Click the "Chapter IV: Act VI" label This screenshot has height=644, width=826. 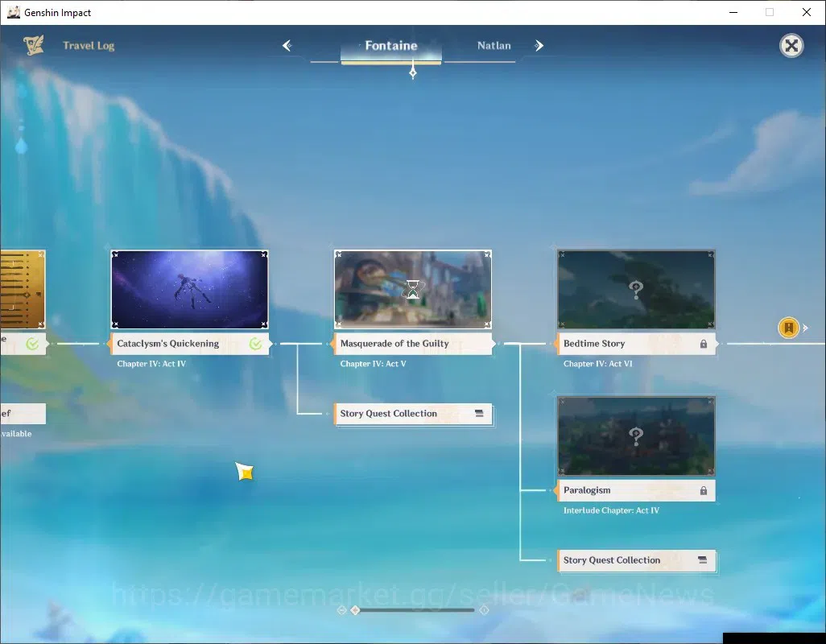click(x=598, y=364)
